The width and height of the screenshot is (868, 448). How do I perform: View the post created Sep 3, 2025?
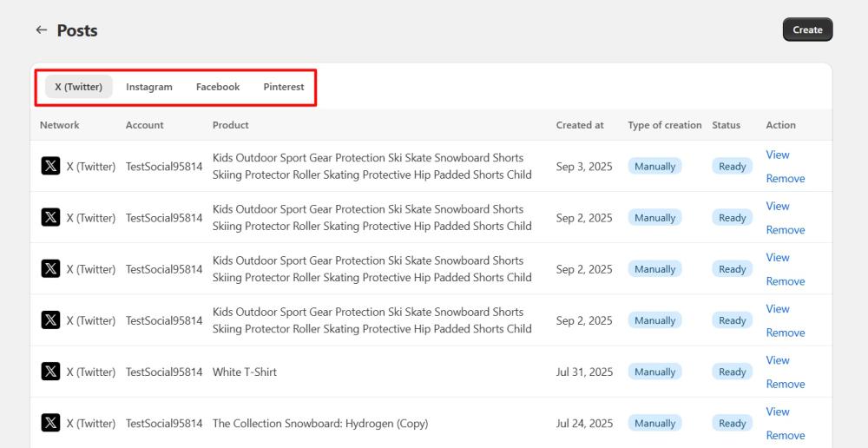tap(778, 155)
